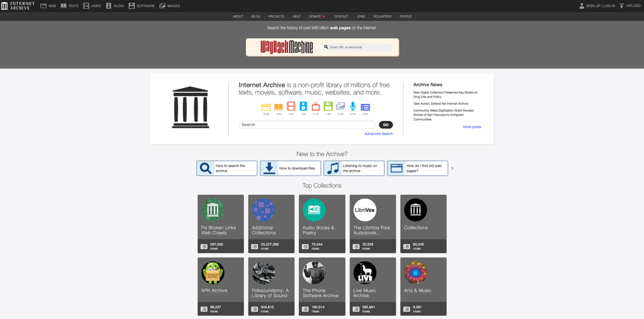
Task: Click the LOG IN link
Action: 609,6
